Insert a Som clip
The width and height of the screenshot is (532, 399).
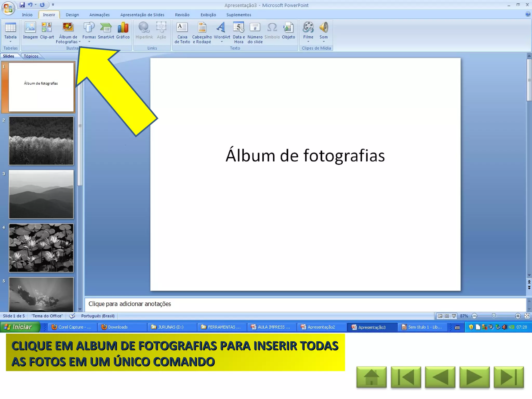pyautogui.click(x=323, y=32)
